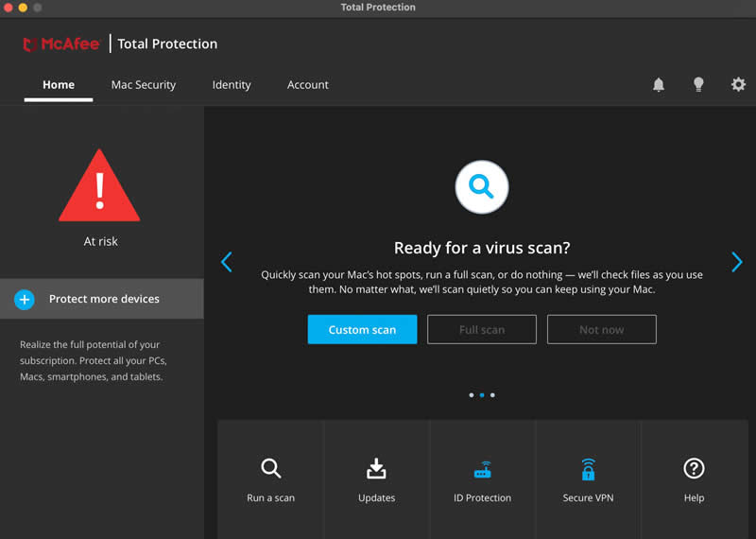Select Protect more devices row

click(x=102, y=299)
